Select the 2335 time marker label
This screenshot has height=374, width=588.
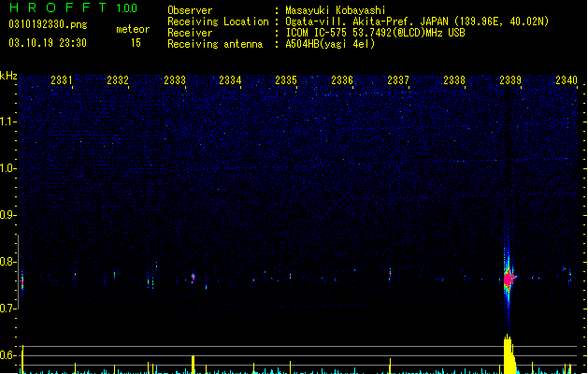pyautogui.click(x=286, y=80)
